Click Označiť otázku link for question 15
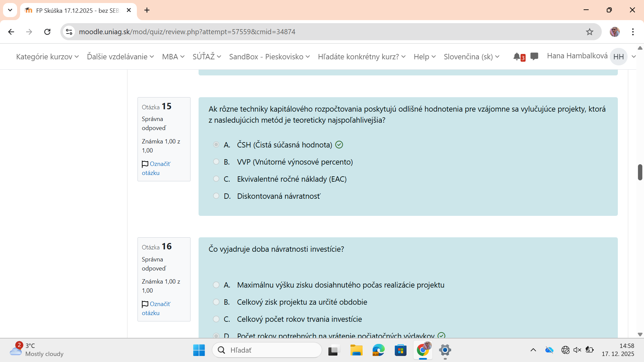Image resolution: width=644 pixels, height=362 pixels. (x=160, y=164)
